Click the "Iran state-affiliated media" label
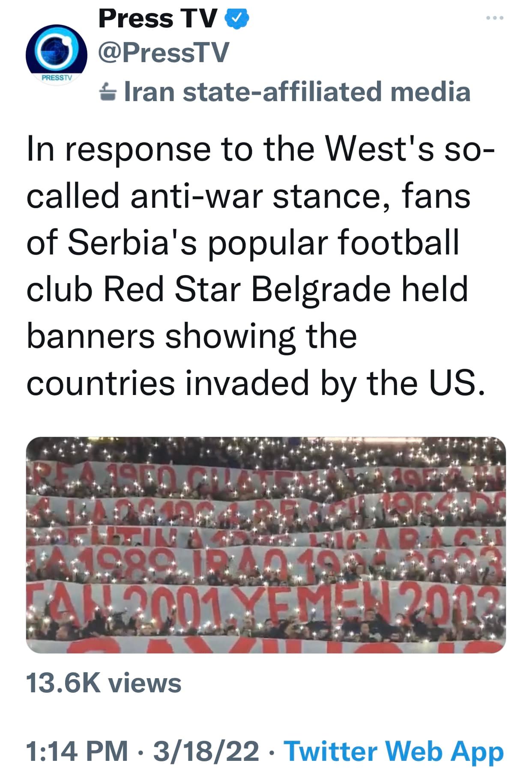The width and height of the screenshot is (532, 781). 297,92
